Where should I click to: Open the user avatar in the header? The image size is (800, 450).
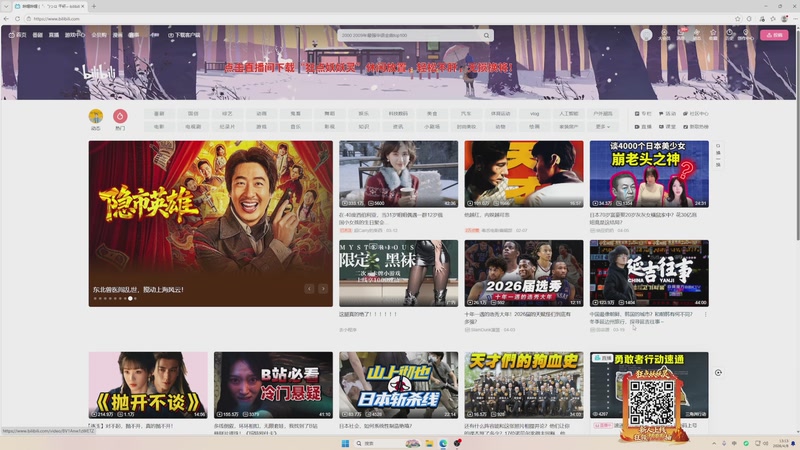(646, 35)
